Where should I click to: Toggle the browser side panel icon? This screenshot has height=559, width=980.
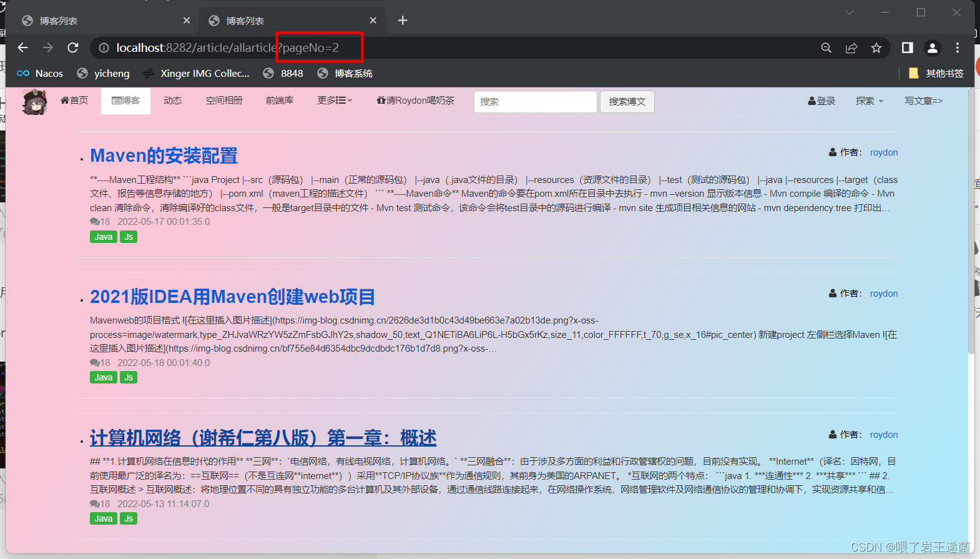[x=908, y=47]
